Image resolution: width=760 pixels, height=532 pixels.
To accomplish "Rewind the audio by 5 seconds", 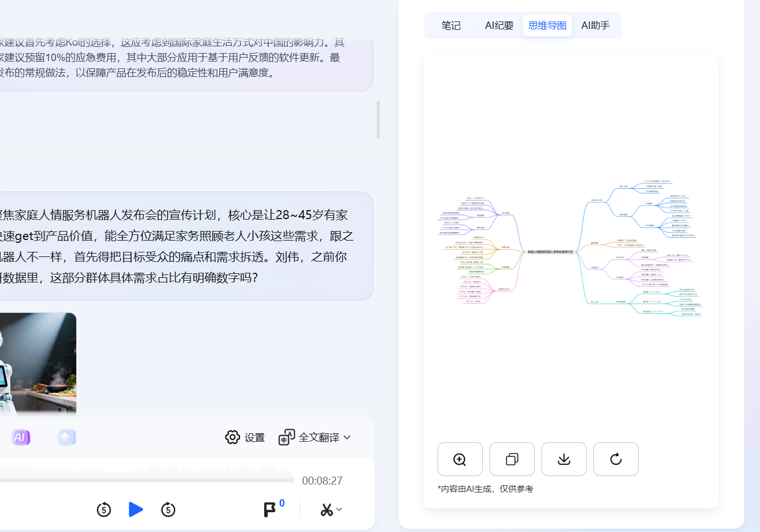I will point(104,509).
